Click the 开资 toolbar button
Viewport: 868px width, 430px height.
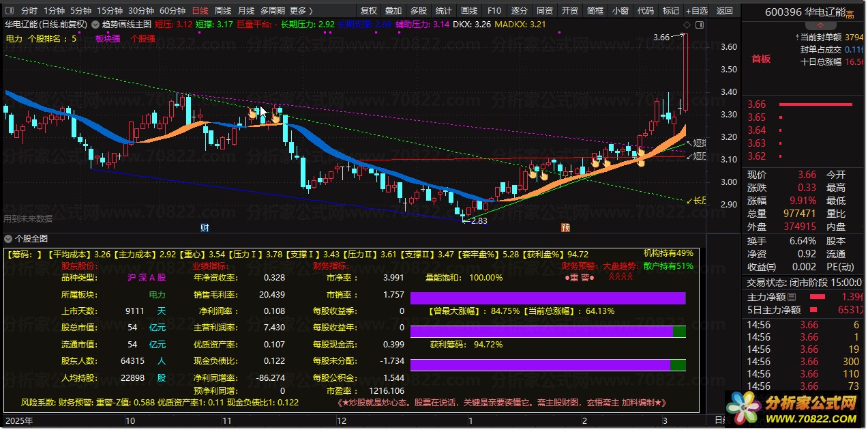tap(570, 11)
